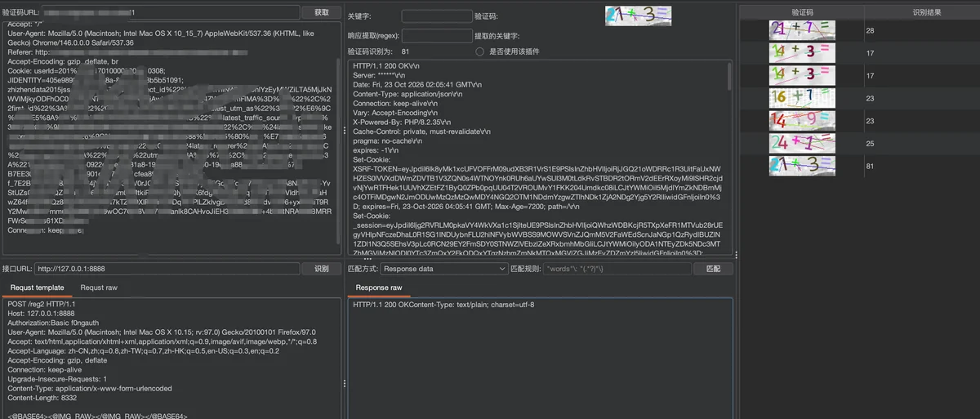Click the 'HTTP/1.1 200 OKContent-Type: text/plain' response text
This screenshot has width=980, height=419.
coord(443,305)
